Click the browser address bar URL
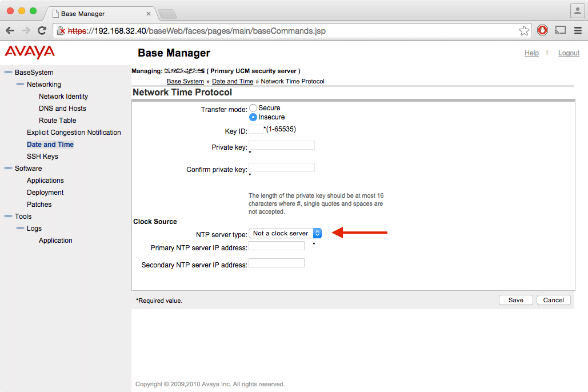This screenshot has width=588, height=392. click(x=197, y=31)
